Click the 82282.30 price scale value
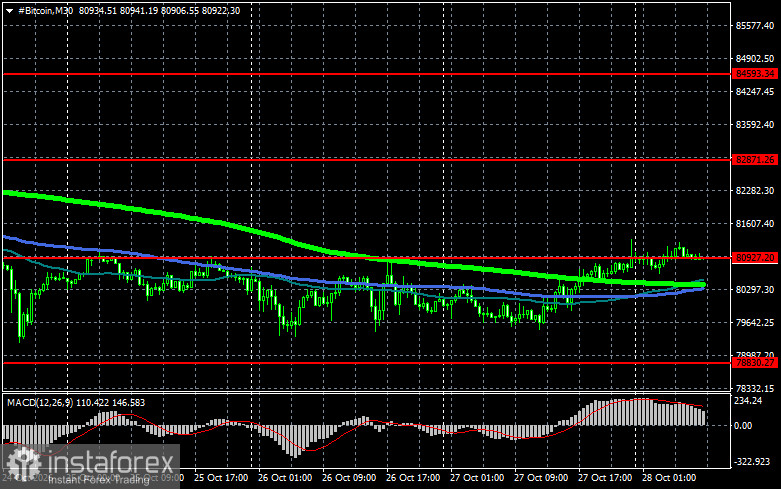781x489 pixels. [x=755, y=191]
